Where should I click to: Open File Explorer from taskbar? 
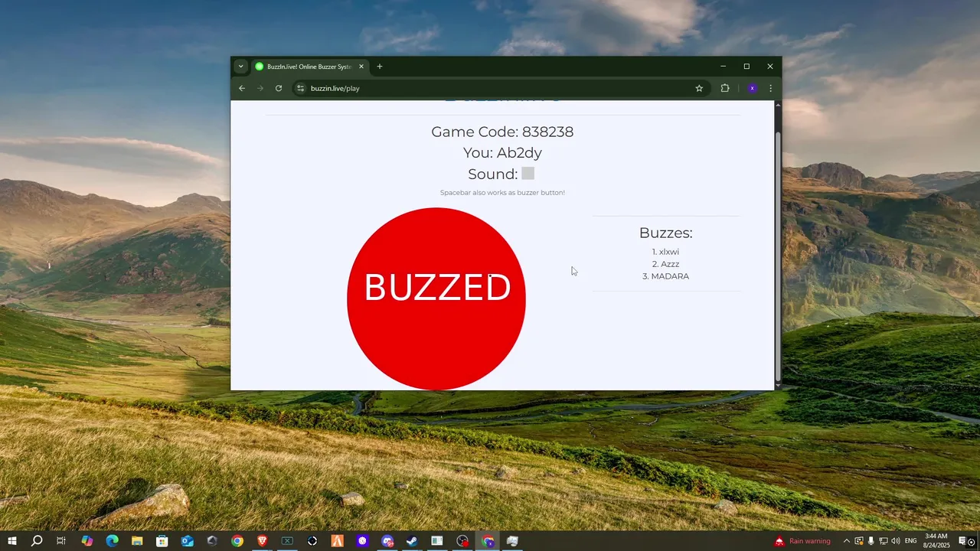[x=137, y=541]
